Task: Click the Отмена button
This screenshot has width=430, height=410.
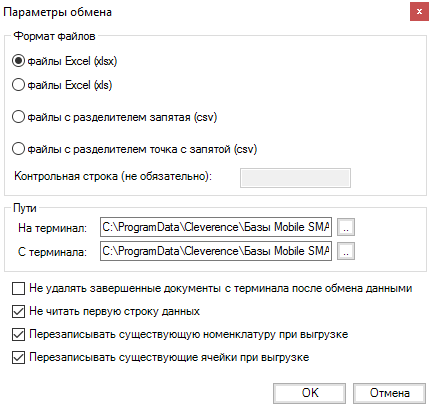Action: tap(390, 393)
